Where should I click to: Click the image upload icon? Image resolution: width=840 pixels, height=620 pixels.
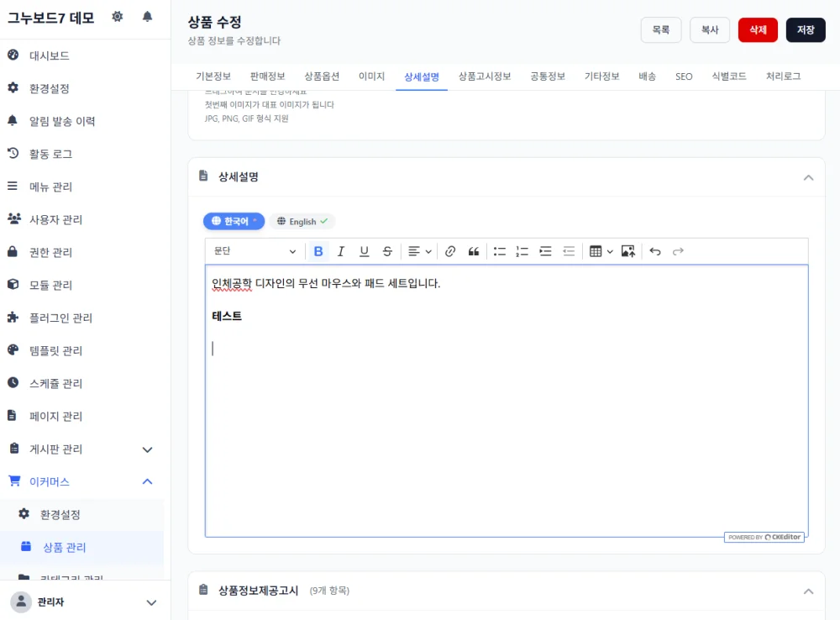tap(627, 251)
